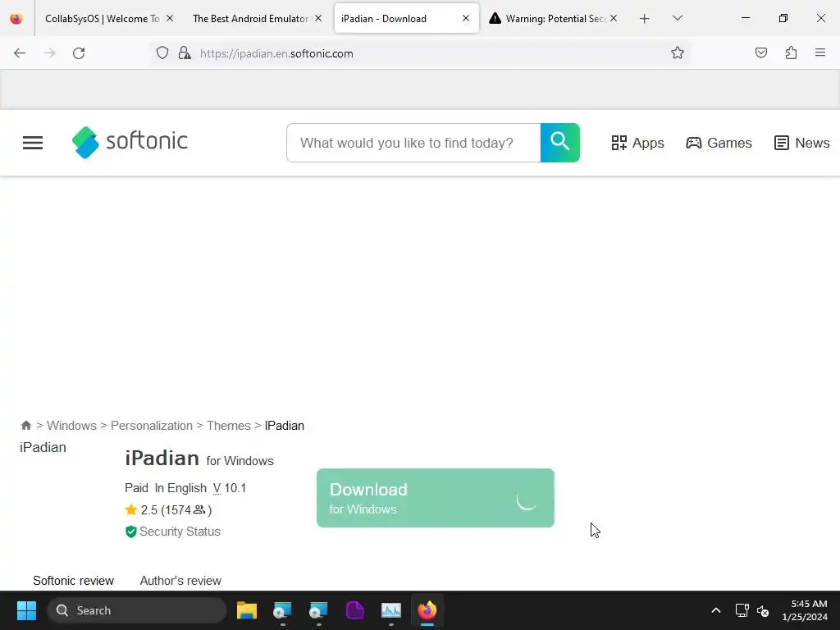Click the Softonic logo

point(130,143)
